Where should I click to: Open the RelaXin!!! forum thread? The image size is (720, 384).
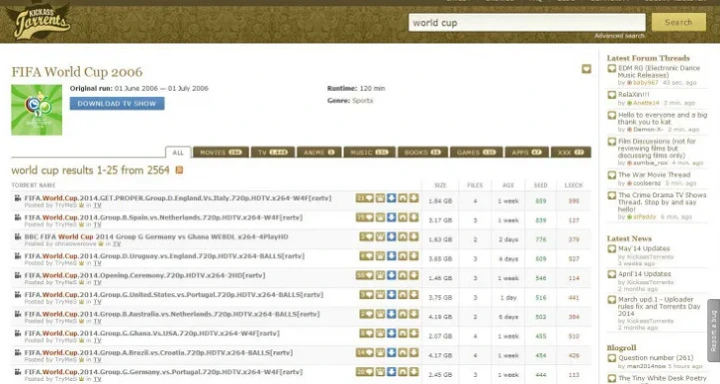pyautogui.click(x=633, y=95)
